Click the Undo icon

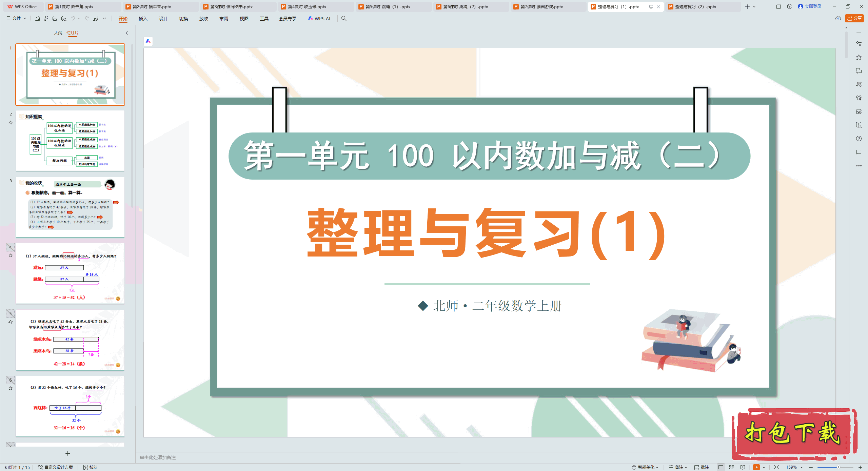pos(73,19)
